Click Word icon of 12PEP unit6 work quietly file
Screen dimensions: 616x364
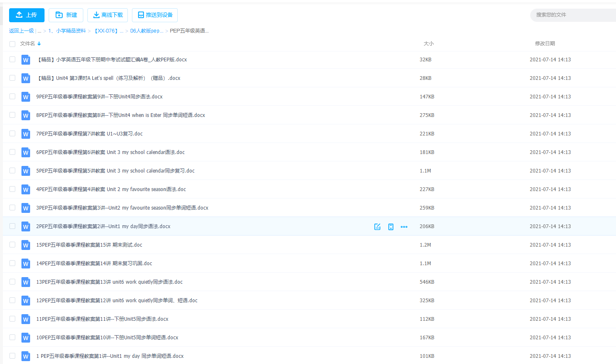(26, 301)
